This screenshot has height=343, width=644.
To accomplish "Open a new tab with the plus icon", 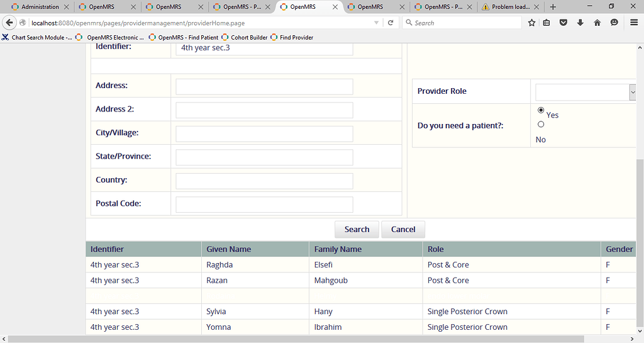I will pos(553,7).
